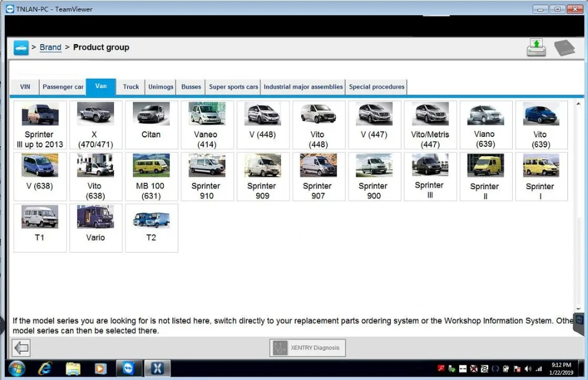Image resolution: width=588 pixels, height=380 pixels.
Task: Select the Vito (639) tile
Action: (541, 125)
